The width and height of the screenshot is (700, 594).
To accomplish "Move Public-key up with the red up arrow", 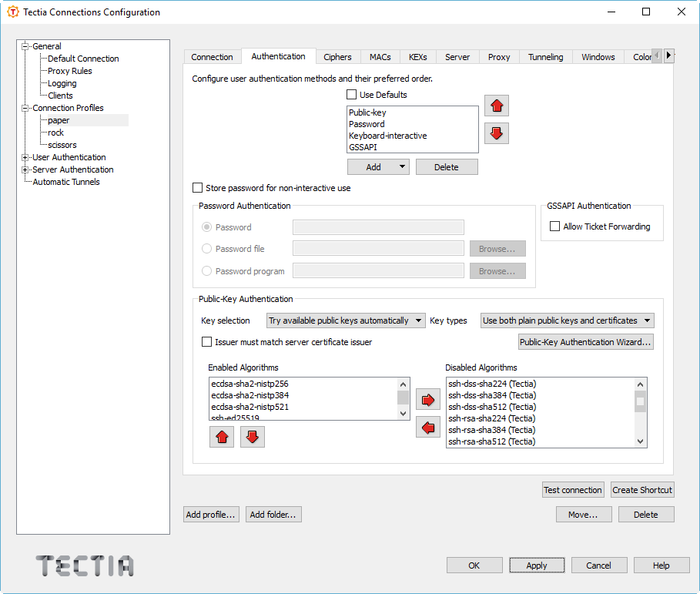I will tap(496, 106).
